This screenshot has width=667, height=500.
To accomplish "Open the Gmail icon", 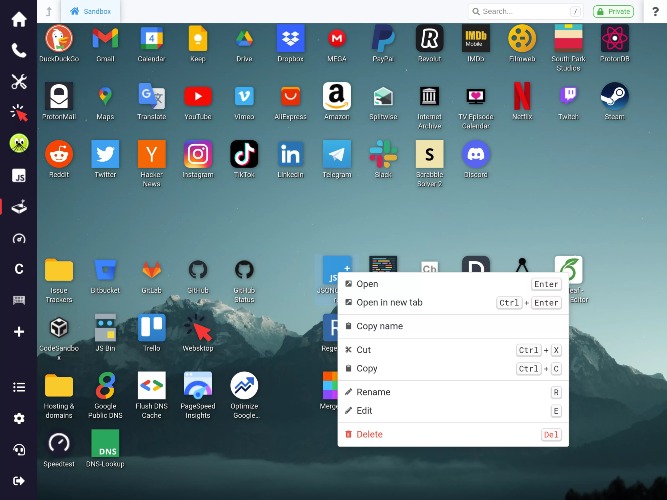I will tap(105, 38).
